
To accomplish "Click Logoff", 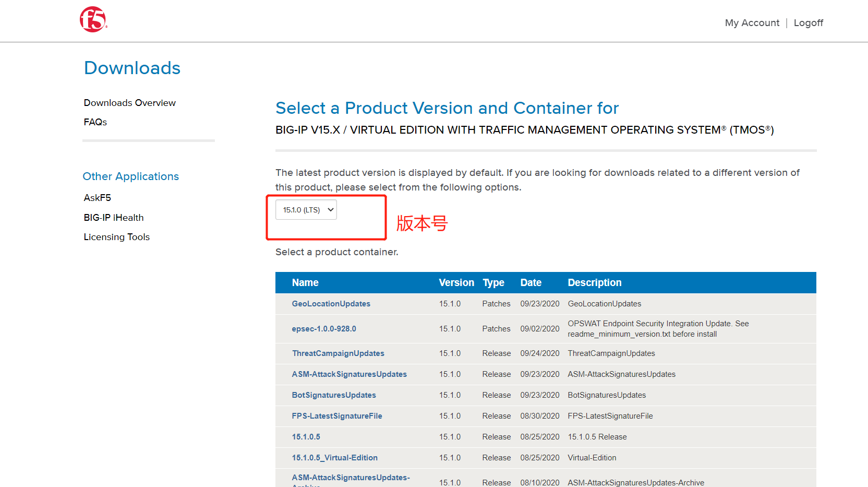I will click(x=808, y=22).
